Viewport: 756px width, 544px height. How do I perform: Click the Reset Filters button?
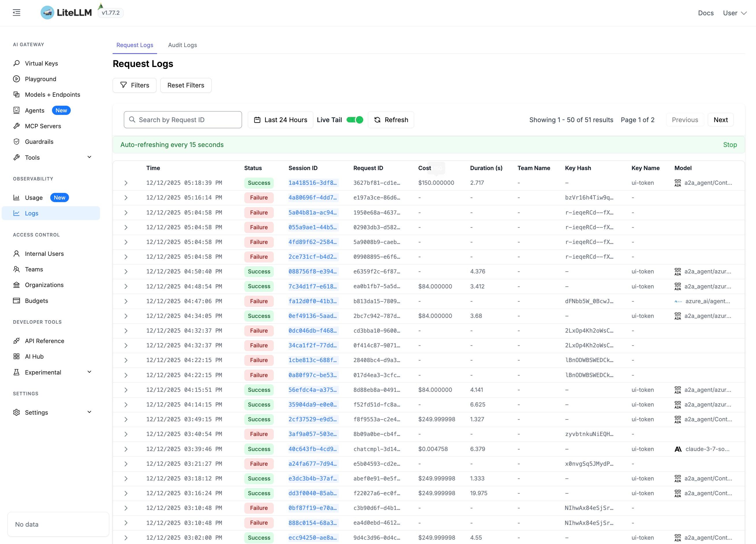(x=186, y=85)
